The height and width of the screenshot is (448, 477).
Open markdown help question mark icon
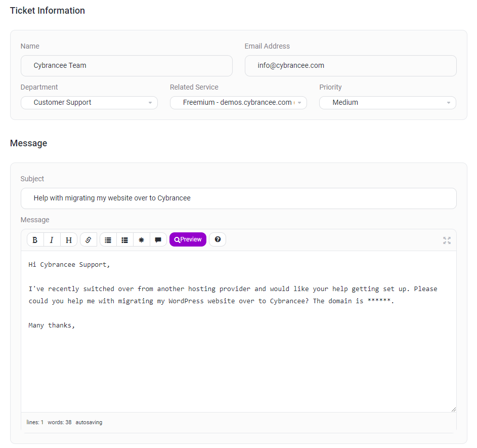(218, 239)
